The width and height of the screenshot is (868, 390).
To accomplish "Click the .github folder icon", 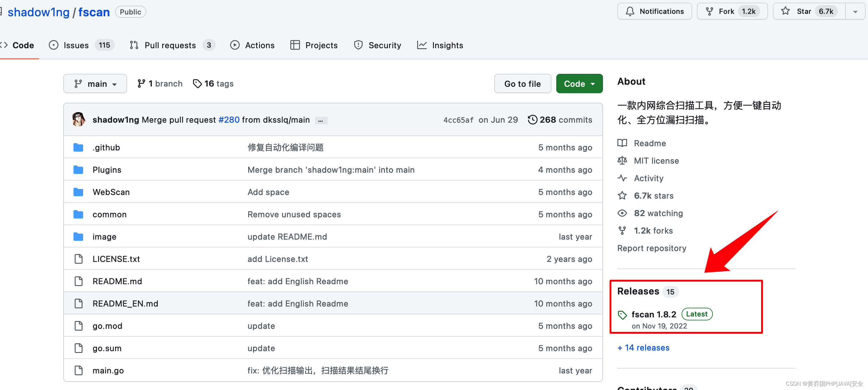I will click(x=78, y=147).
